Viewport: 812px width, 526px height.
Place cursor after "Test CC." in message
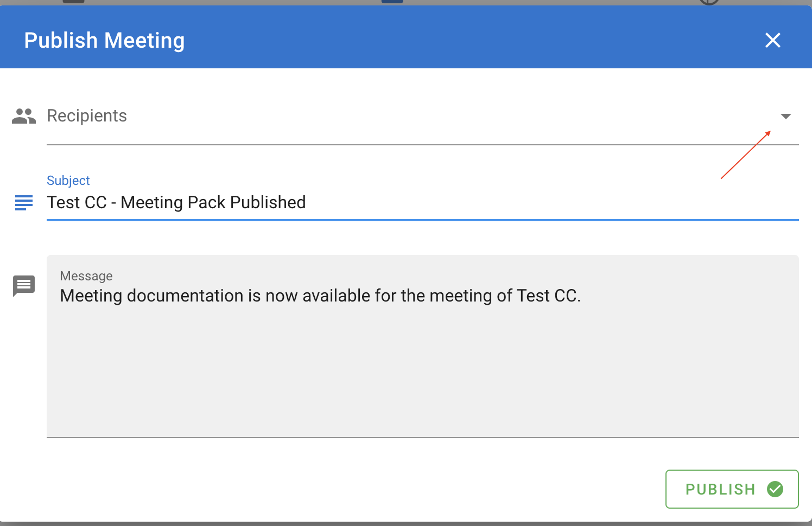coord(582,296)
